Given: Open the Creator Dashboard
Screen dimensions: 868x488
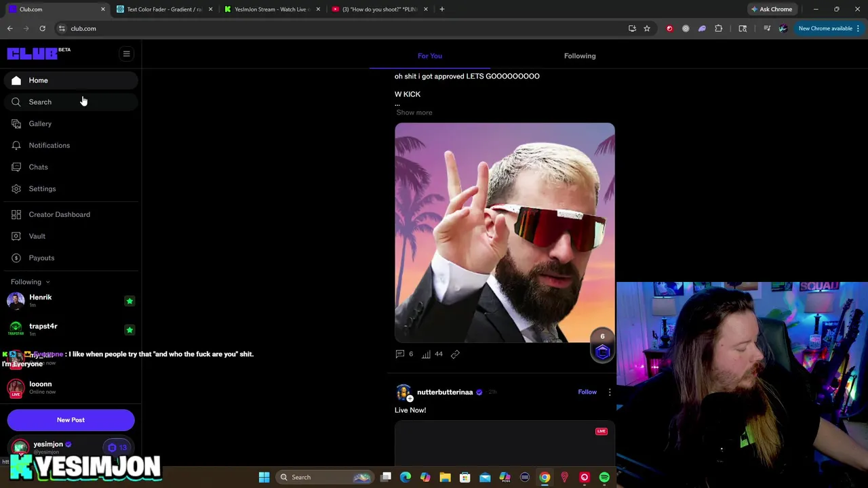Looking at the screenshot, I should [71, 214].
